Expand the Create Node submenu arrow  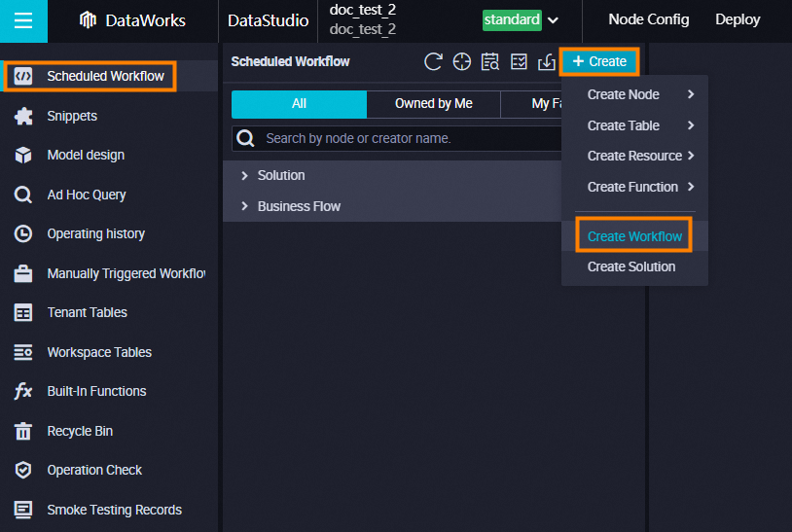point(691,94)
